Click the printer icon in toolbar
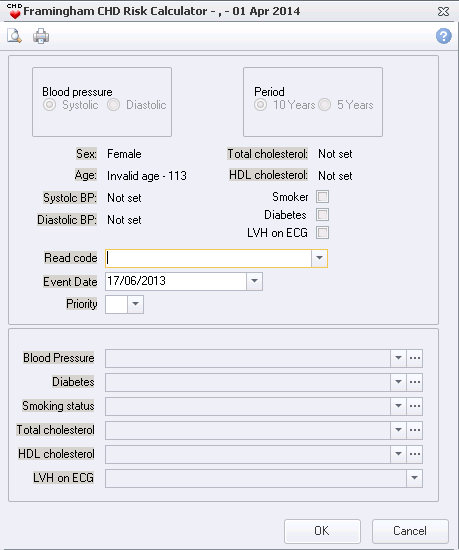459x550 pixels. point(41,36)
